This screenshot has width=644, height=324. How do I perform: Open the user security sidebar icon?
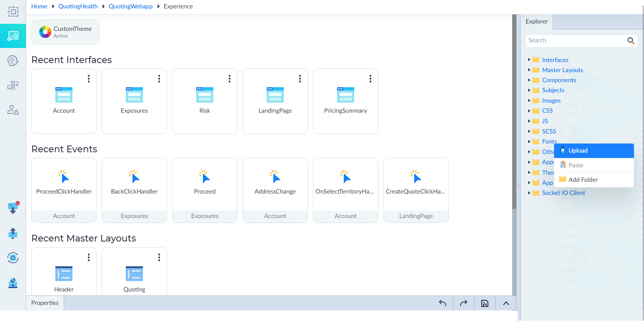13,110
